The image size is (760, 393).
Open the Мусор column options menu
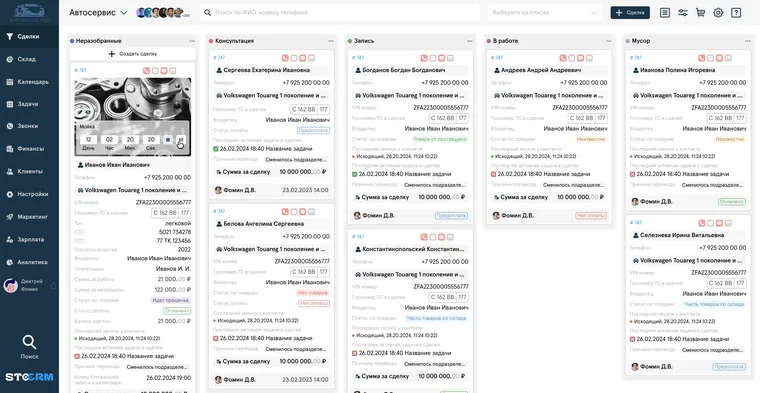click(747, 41)
